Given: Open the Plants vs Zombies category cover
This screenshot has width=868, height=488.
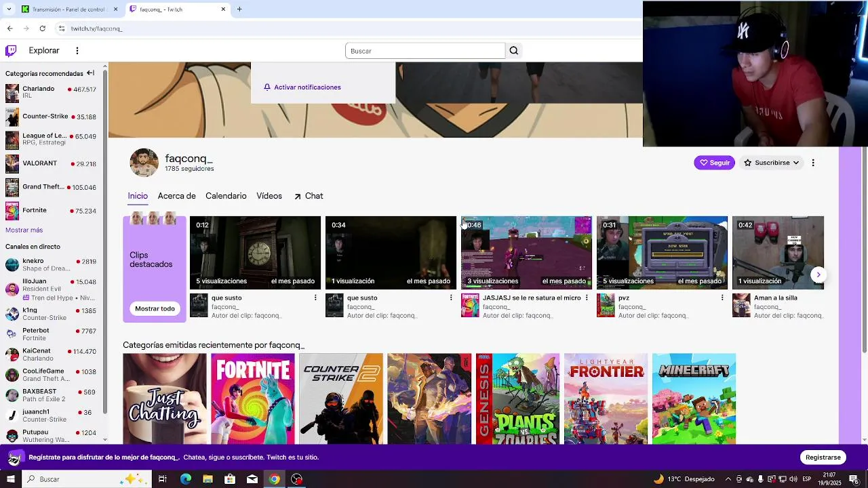Looking at the screenshot, I should coord(517,399).
